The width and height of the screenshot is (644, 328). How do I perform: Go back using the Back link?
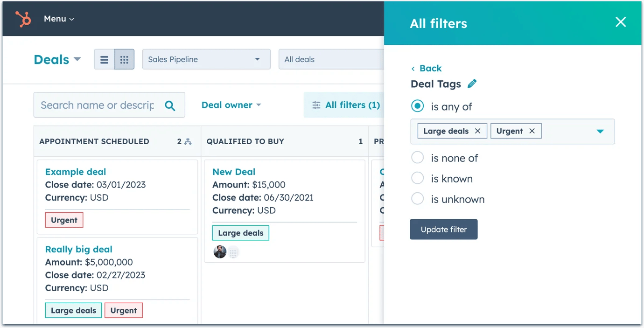click(427, 69)
